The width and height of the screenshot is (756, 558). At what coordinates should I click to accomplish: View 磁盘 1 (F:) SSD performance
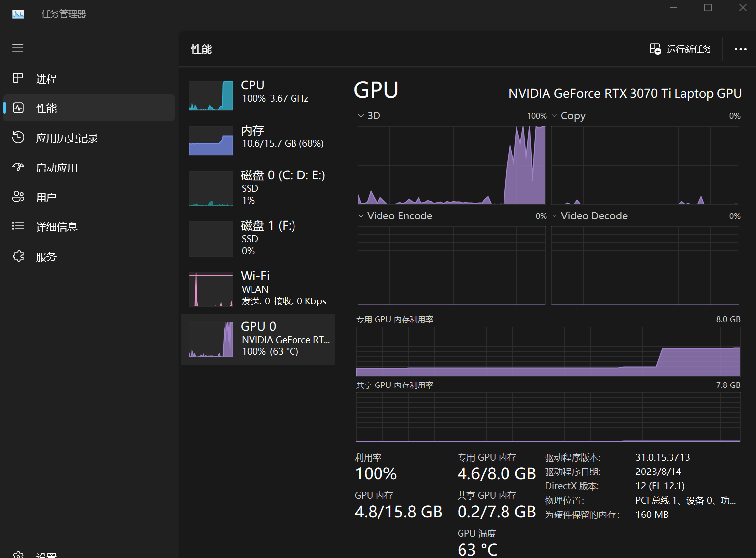coord(257,238)
